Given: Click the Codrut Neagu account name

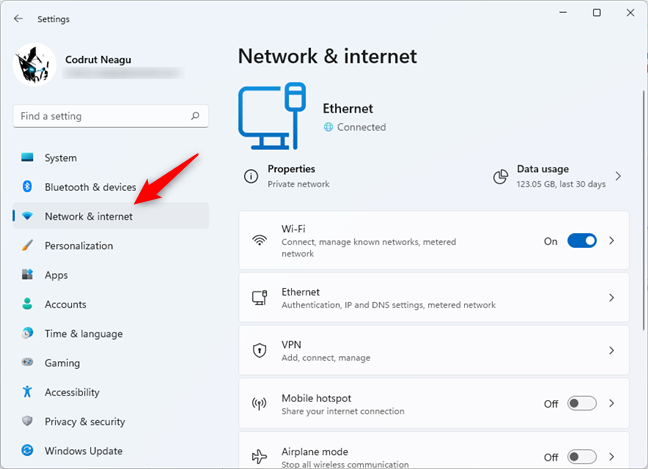Looking at the screenshot, I should point(98,60).
